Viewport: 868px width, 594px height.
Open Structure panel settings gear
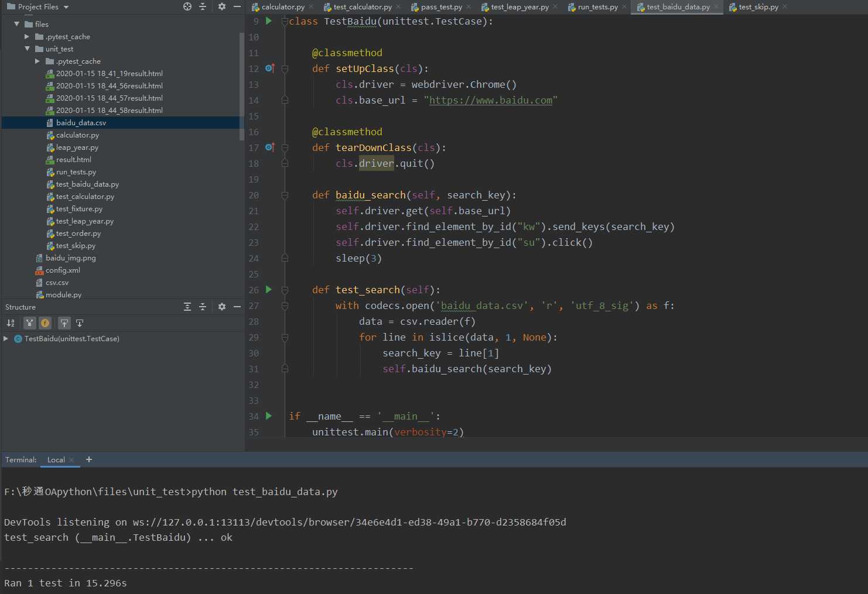point(222,307)
